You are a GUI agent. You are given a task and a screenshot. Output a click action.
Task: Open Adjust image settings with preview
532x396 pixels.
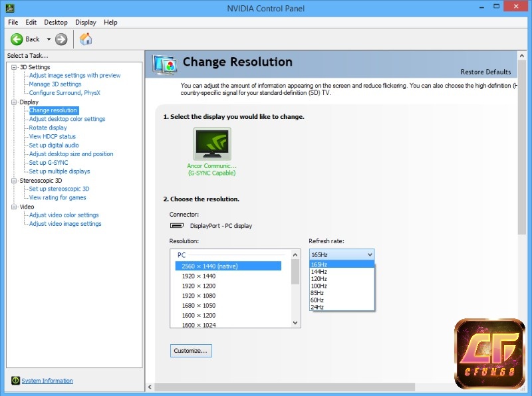(x=74, y=75)
